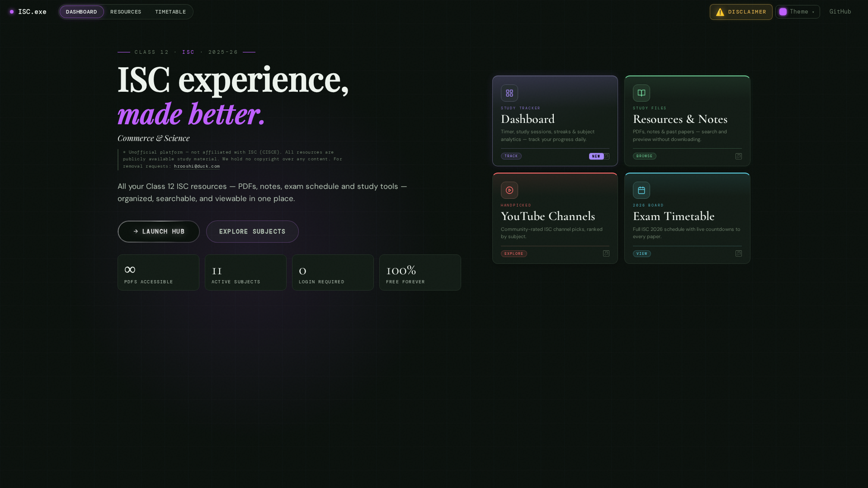Click the Free Forever stat box
868x488 pixels.
tap(420, 272)
